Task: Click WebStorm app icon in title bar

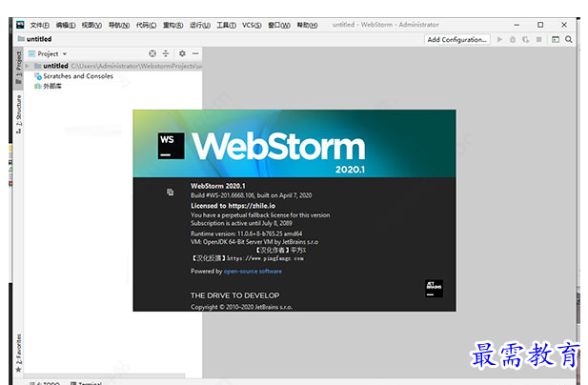Action: (20, 25)
